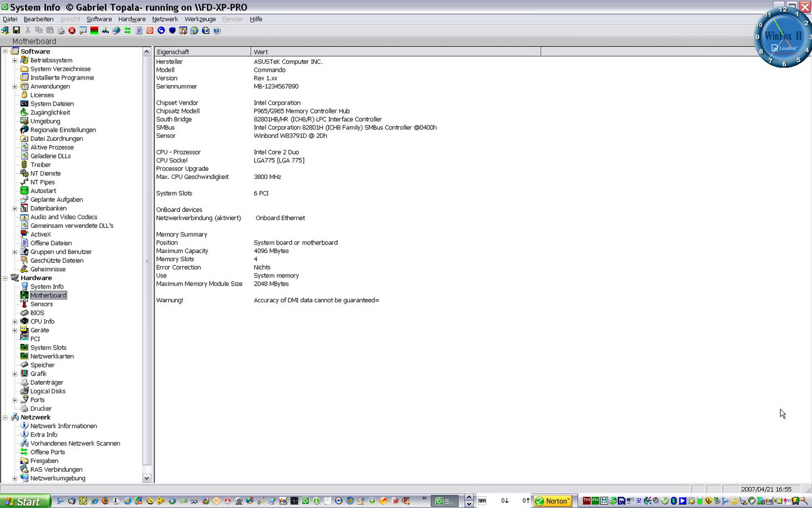
Task: Open the Sensors thermometer tree item
Action: click(42, 304)
